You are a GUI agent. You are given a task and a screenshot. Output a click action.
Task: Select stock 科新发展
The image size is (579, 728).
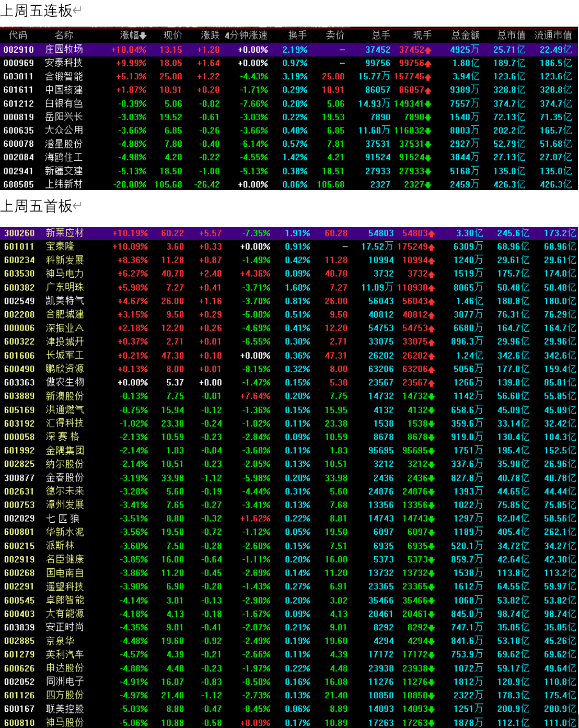pyautogui.click(x=65, y=260)
